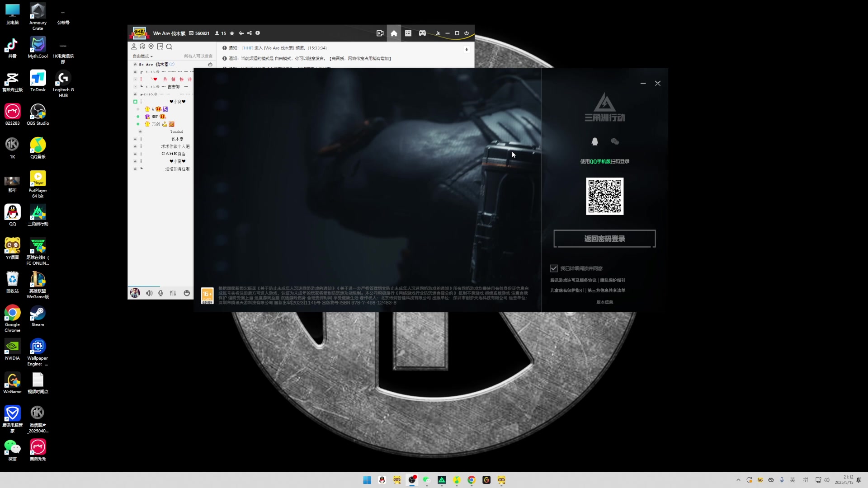This screenshot has height=488, width=868.
Task: Open YY list view icon in title bar
Action: pyautogui.click(x=408, y=33)
